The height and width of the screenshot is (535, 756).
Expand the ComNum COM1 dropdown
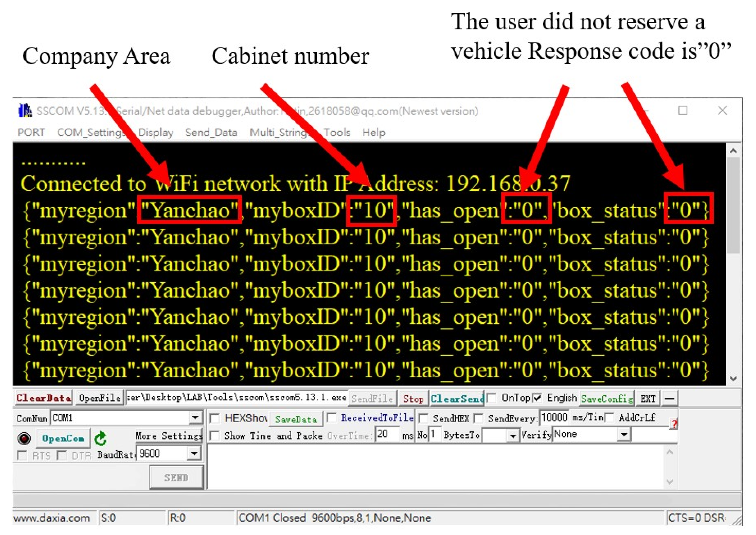pyautogui.click(x=195, y=418)
